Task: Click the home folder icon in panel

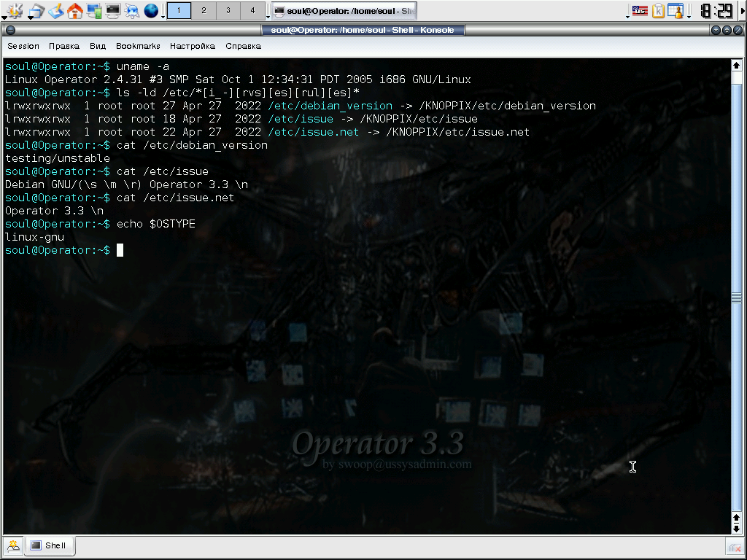Action: click(x=74, y=10)
